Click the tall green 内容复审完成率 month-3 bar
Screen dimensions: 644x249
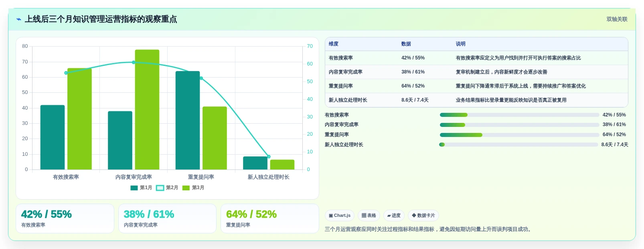(147, 110)
